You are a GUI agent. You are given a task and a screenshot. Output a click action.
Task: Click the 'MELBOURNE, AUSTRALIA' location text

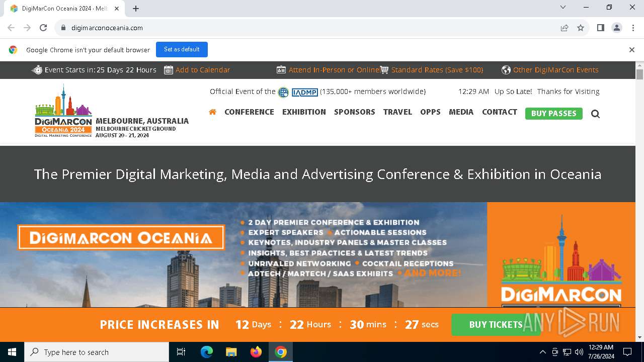(142, 121)
